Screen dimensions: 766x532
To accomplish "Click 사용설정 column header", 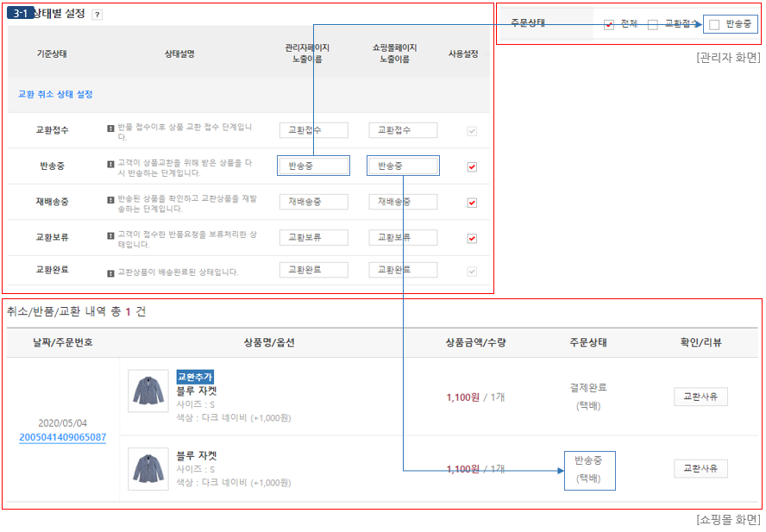I will pyautogui.click(x=463, y=53).
